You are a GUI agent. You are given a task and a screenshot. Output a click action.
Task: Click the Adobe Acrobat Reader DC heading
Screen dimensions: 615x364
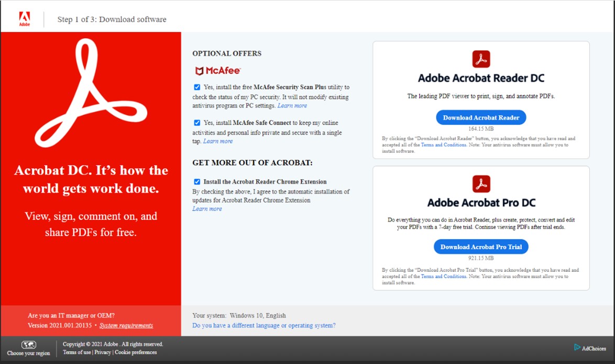(x=481, y=78)
